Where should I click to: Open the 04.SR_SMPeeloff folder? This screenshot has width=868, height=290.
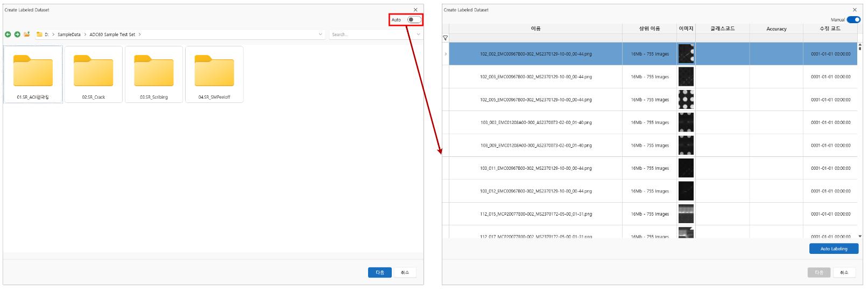point(214,74)
